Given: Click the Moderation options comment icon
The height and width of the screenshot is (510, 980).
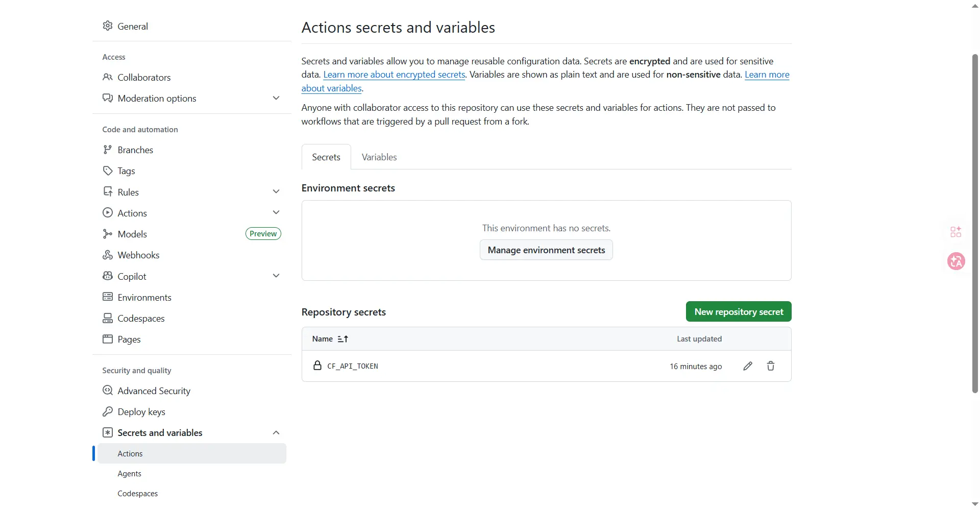Looking at the screenshot, I should (107, 98).
